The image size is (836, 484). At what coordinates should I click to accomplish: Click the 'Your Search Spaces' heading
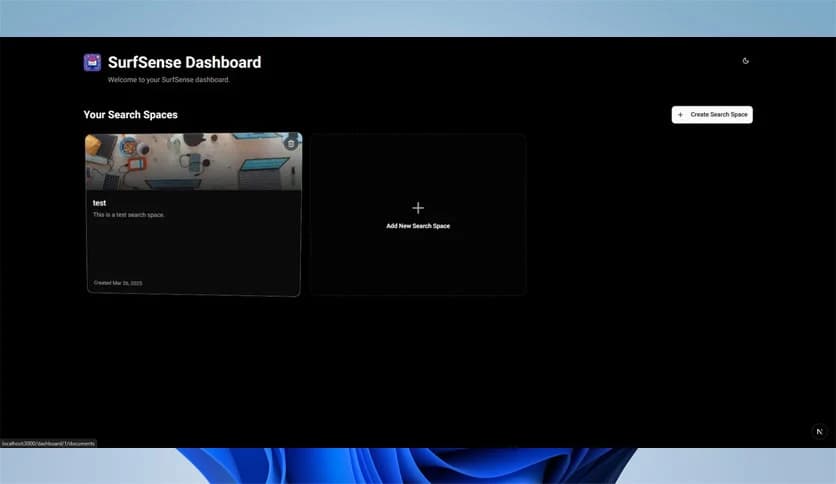coord(131,115)
